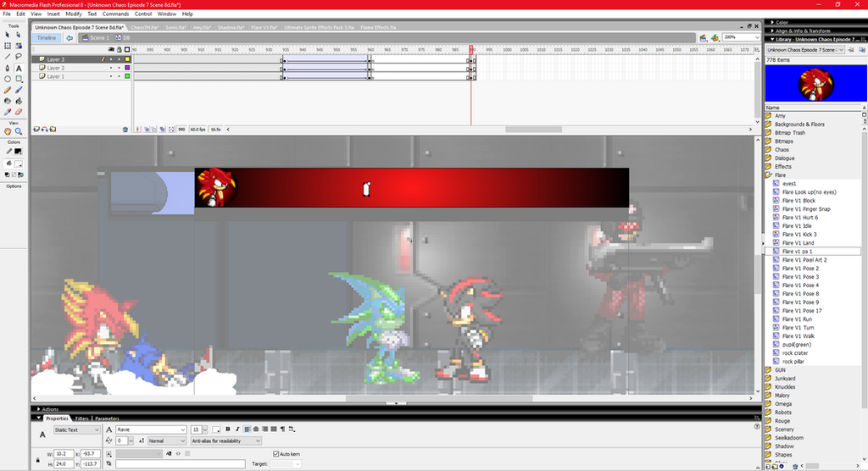Select the Eraser tool
The width and height of the screenshot is (868, 471).
[x=19, y=113]
